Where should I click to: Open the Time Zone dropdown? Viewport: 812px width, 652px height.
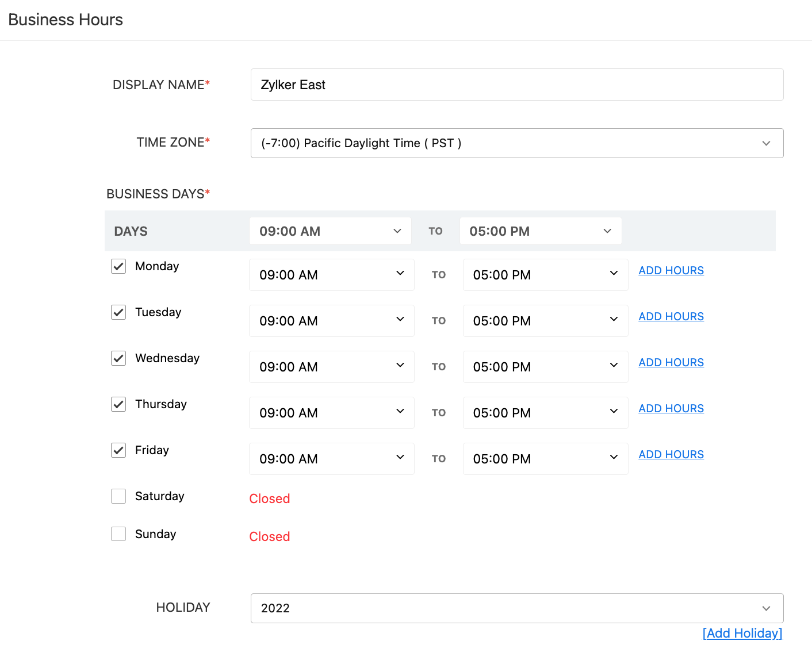pos(516,143)
